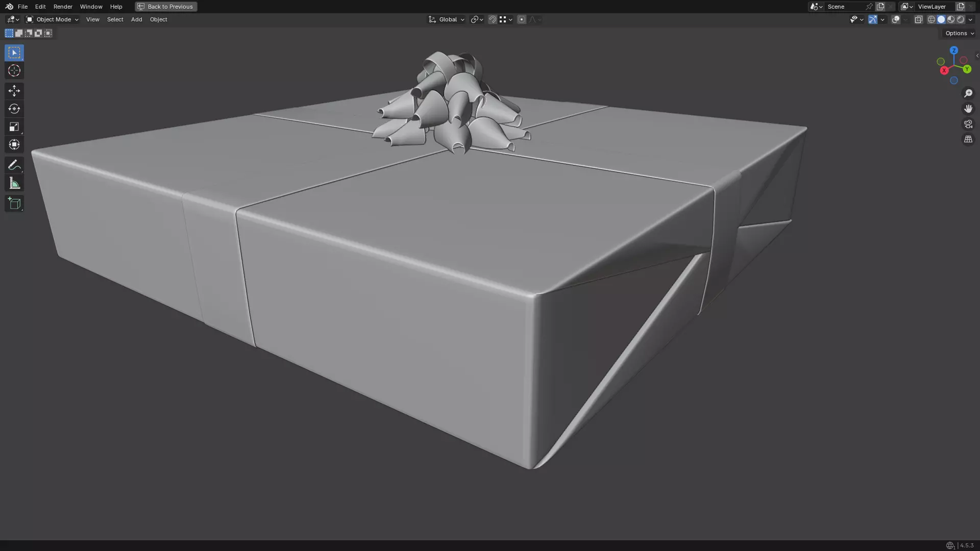
Task: Open the viewport Select menu
Action: click(x=115, y=19)
